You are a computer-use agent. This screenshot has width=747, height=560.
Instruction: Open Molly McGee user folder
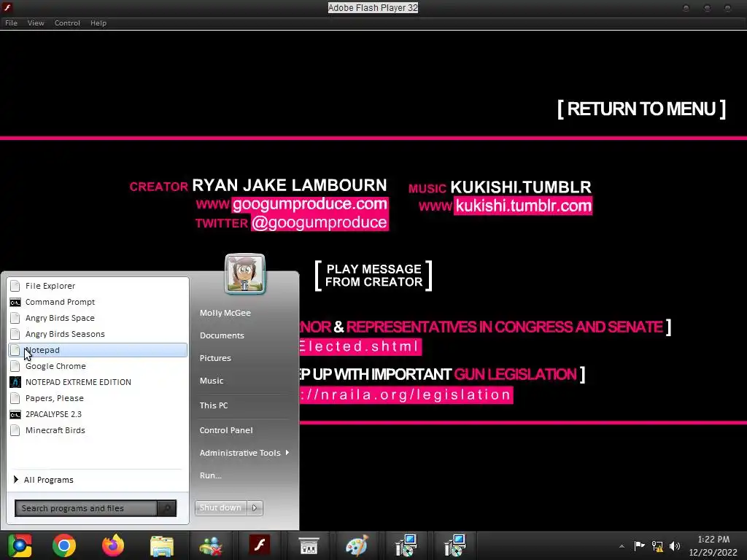click(x=225, y=313)
